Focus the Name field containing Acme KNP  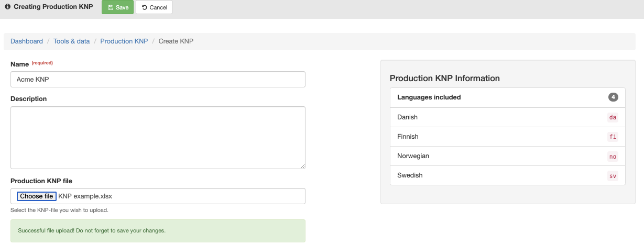coord(158,79)
